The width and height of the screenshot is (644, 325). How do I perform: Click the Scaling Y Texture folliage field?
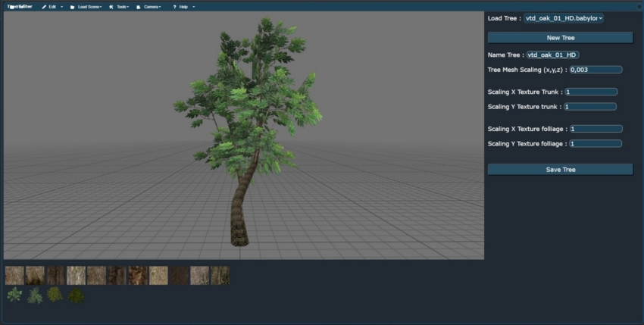coord(595,144)
